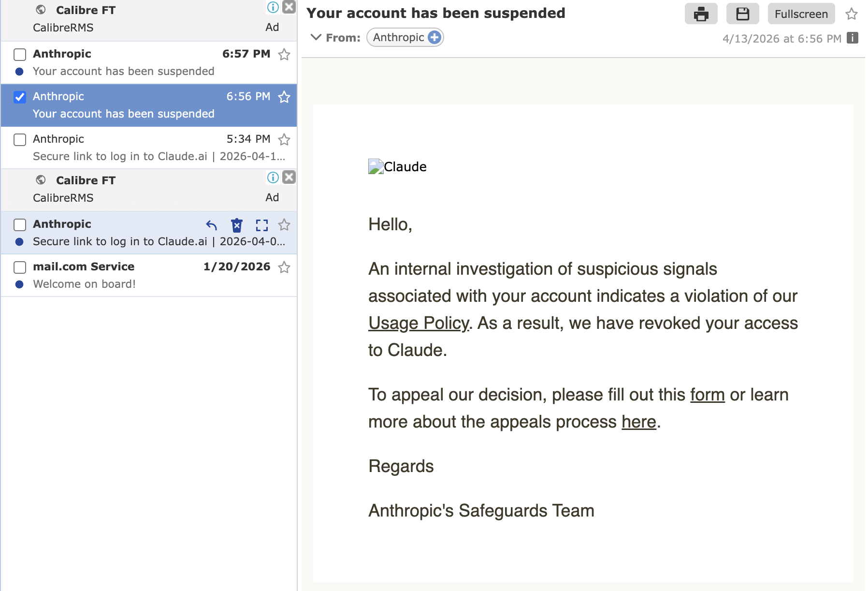This screenshot has width=868, height=591.
Task: Open the Usage Policy link
Action: (419, 323)
